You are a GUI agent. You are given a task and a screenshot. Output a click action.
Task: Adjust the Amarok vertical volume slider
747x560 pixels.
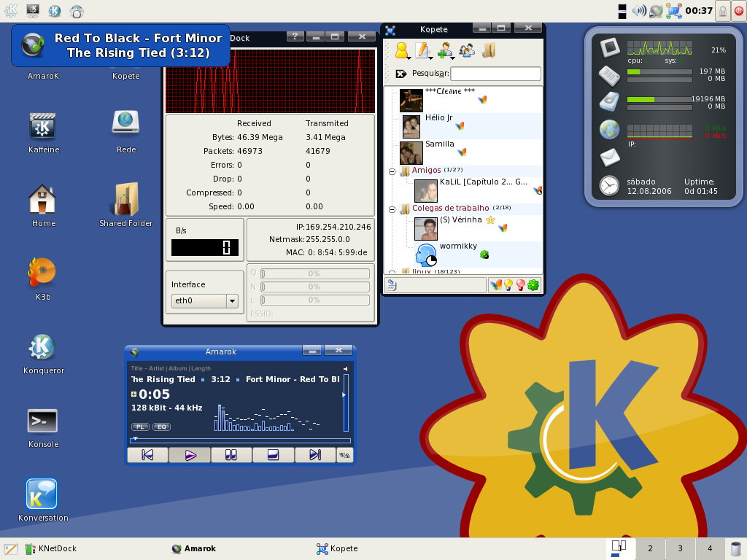tap(346, 402)
